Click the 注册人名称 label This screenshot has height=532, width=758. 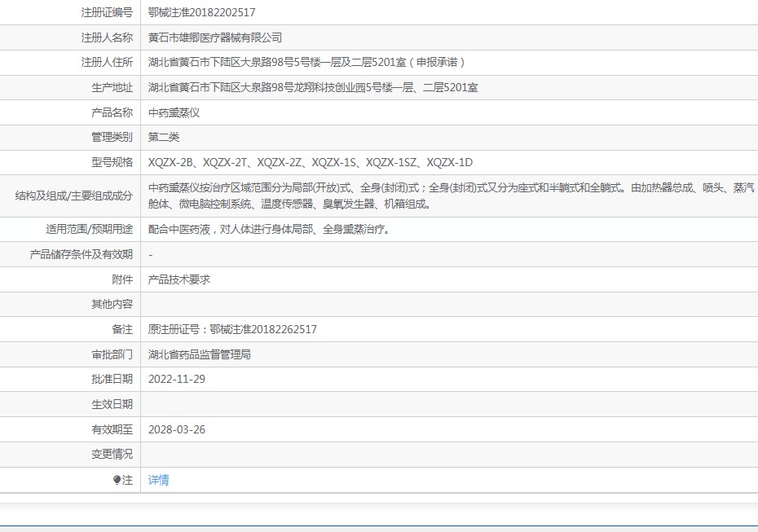107,37
